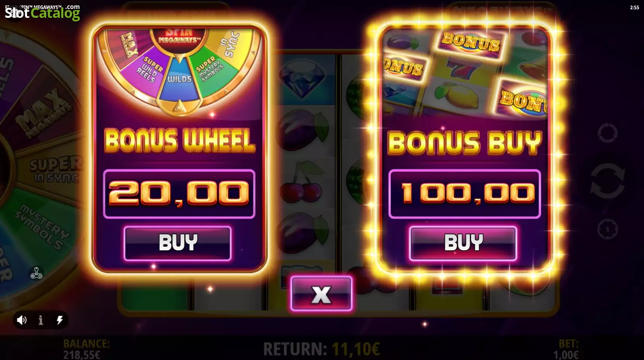This screenshot has height=360, width=644.
Task: Select the Bonus Wheel price field 20,00
Action: [x=179, y=194]
